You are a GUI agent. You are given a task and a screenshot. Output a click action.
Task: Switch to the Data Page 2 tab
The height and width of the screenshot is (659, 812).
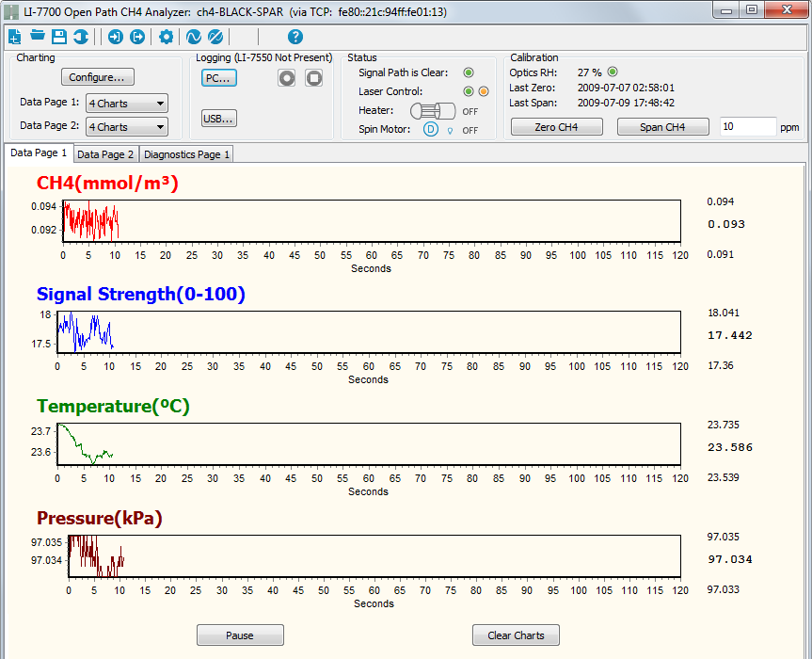105,154
